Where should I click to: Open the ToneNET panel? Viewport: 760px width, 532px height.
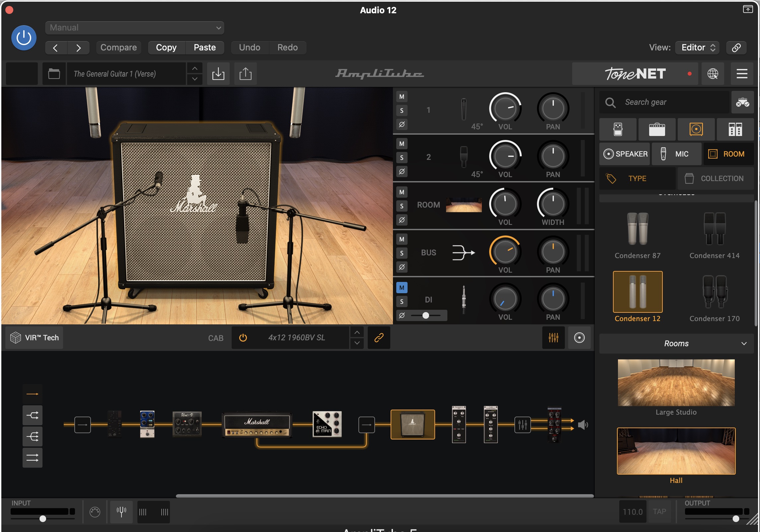(635, 74)
